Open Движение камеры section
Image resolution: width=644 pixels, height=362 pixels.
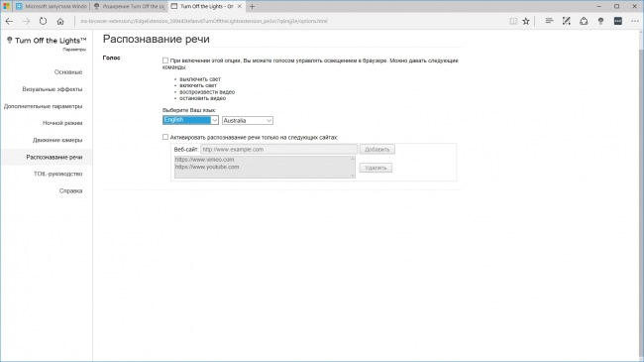(x=57, y=140)
